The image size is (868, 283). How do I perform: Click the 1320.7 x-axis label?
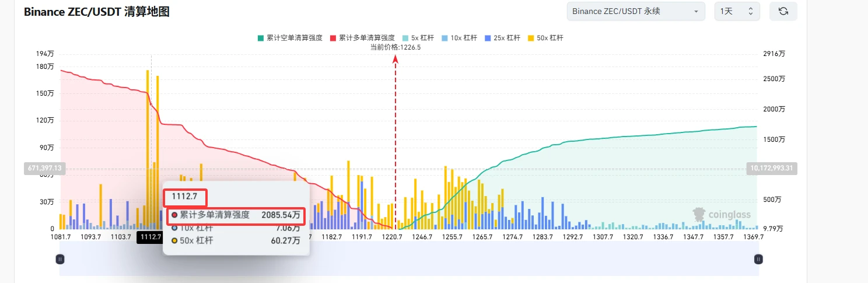pos(633,237)
